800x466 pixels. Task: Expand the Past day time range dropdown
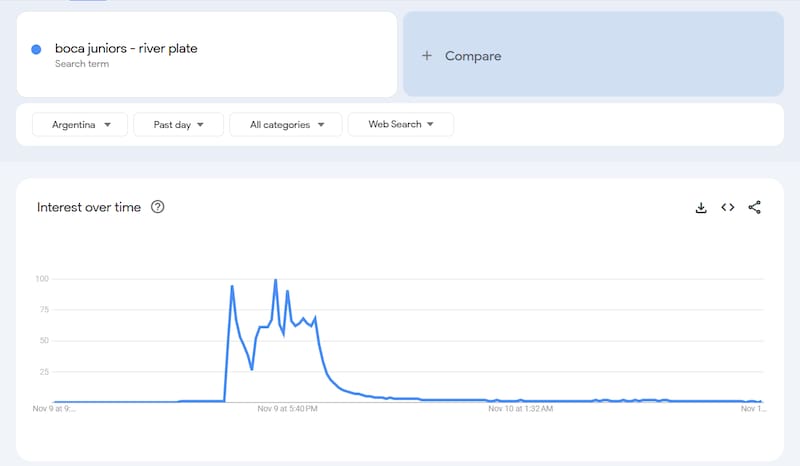(x=179, y=125)
